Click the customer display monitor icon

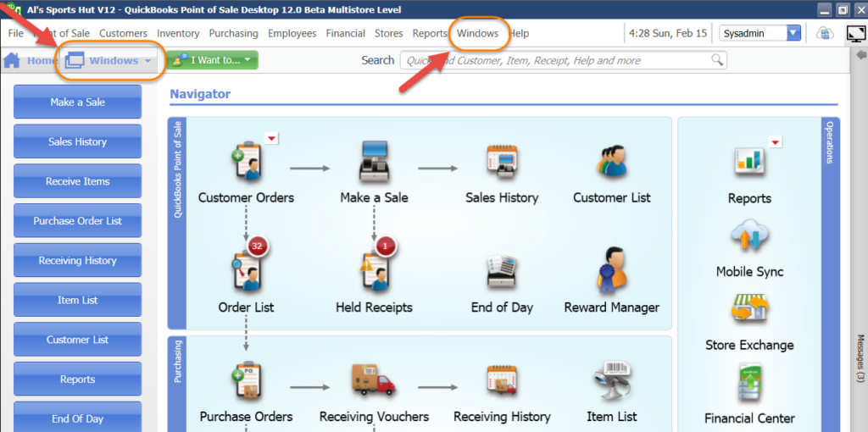(855, 34)
